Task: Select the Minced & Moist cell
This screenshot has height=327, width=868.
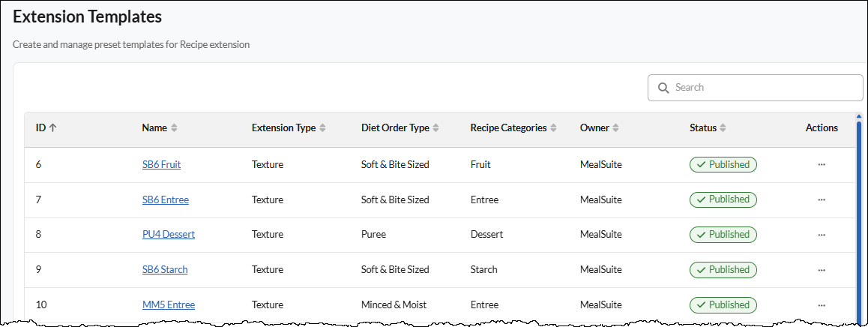Action: pos(394,304)
